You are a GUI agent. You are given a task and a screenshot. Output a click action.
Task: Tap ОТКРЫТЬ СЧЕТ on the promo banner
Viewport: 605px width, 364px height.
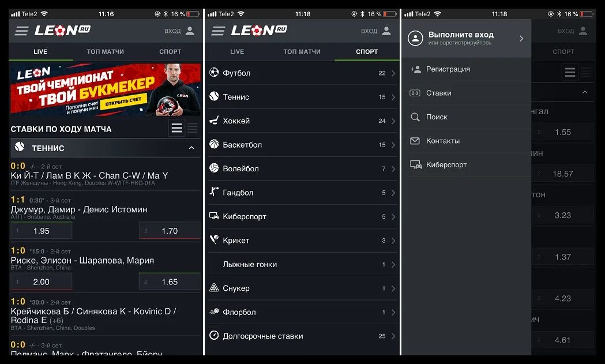pos(123,102)
